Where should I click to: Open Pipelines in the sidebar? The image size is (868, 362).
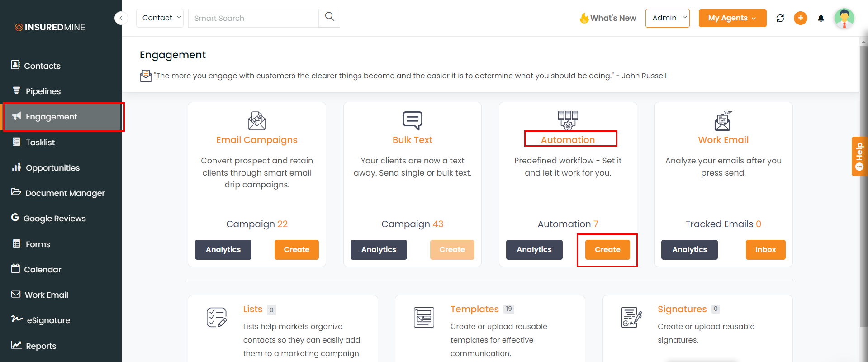(43, 91)
